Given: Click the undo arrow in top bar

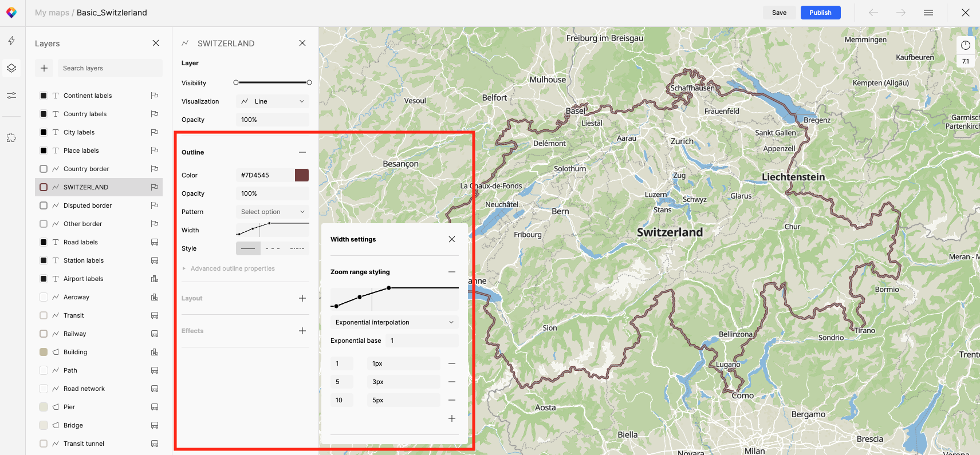Looking at the screenshot, I should pos(873,13).
